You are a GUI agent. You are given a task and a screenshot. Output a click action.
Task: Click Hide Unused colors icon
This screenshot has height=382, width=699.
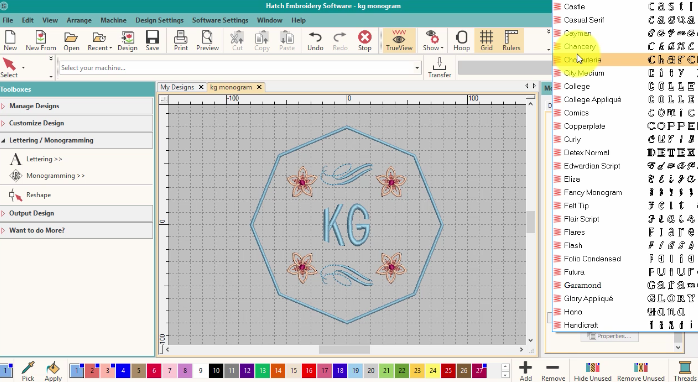click(x=592, y=371)
